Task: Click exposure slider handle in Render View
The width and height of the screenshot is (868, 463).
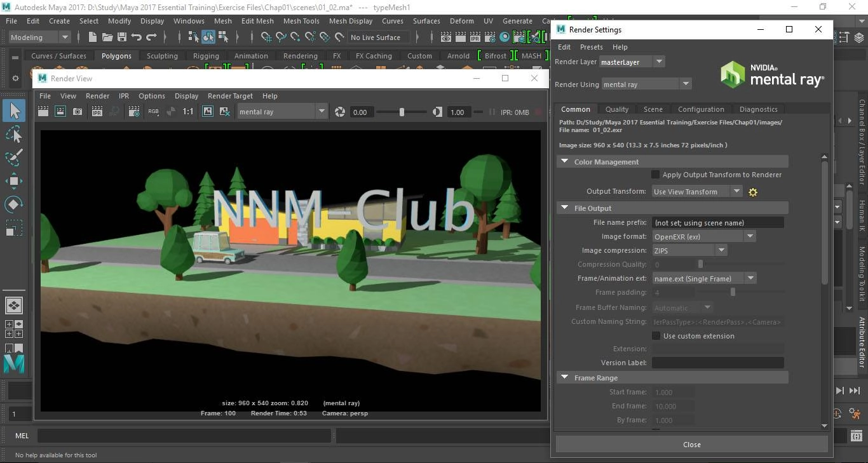Action: click(x=402, y=112)
